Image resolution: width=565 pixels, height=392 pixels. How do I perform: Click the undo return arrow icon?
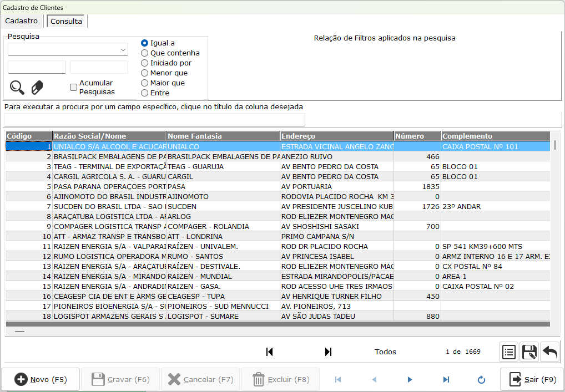550,352
